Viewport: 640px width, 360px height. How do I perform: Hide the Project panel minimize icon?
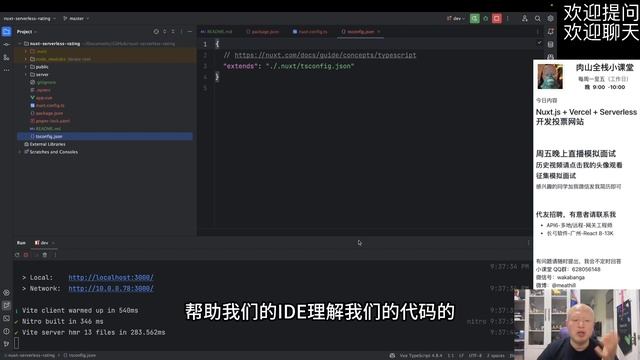click(190, 31)
